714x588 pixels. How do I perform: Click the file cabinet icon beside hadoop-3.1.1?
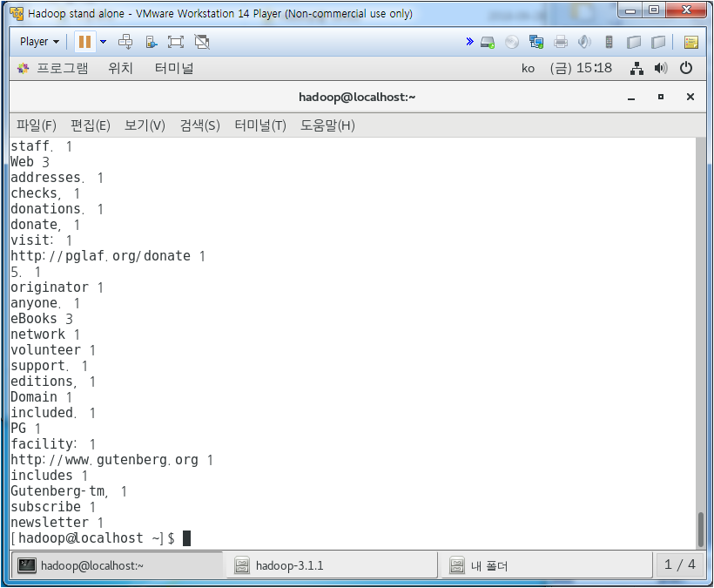coord(242,565)
